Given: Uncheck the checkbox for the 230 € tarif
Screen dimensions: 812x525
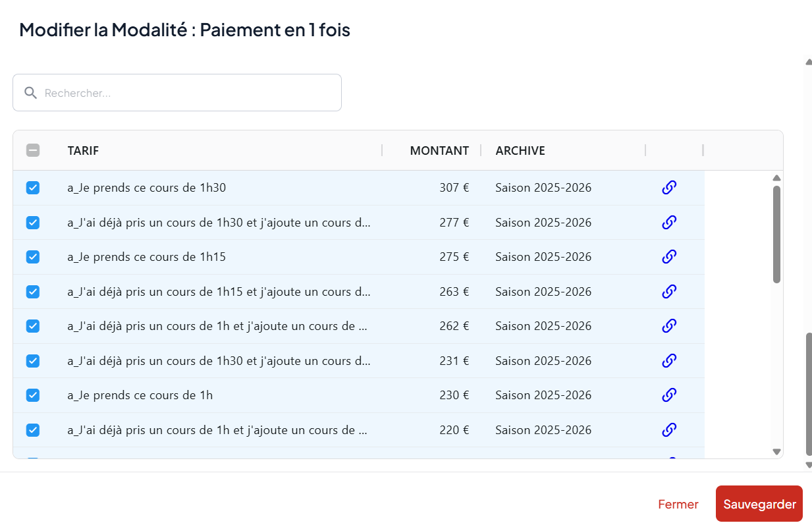Looking at the screenshot, I should 33,395.
